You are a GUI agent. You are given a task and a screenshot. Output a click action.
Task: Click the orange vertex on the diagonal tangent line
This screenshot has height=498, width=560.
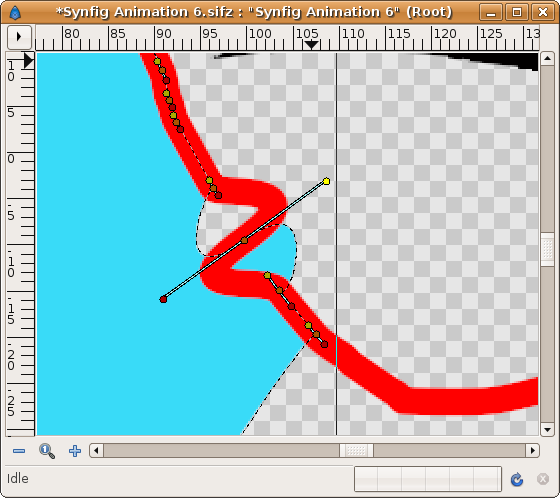pyautogui.click(x=244, y=240)
